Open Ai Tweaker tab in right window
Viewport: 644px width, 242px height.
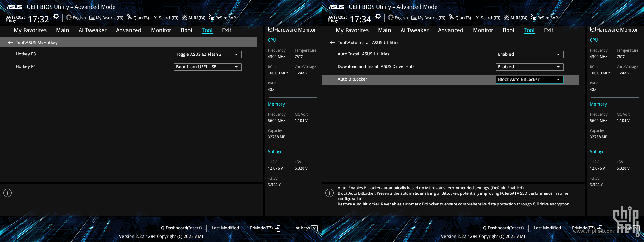[x=414, y=30]
